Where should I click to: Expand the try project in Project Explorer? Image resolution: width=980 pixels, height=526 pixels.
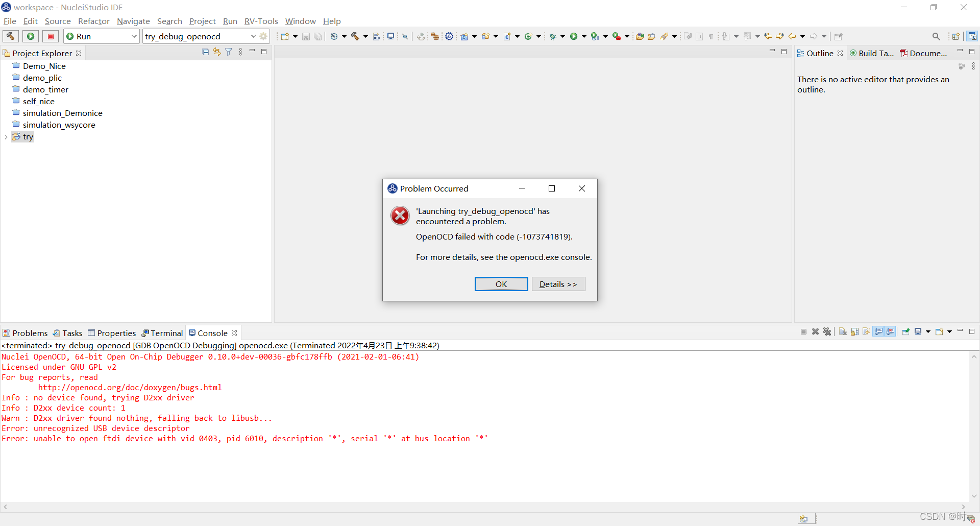coord(6,137)
